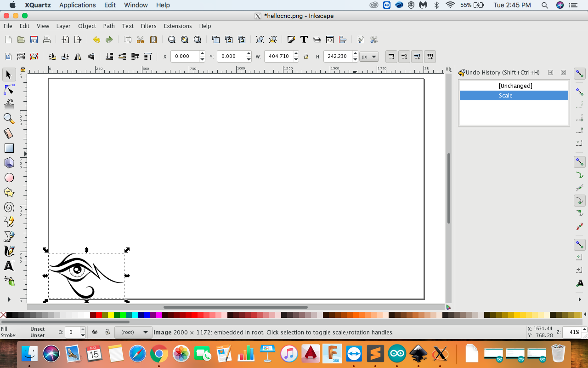Click the Redo arrow icon
Viewport: 588px width, 368px height.
click(109, 40)
